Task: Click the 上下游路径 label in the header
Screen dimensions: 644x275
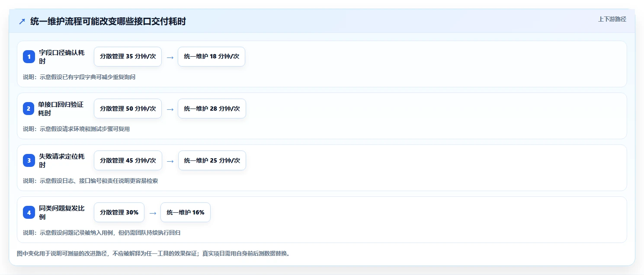Action: pyautogui.click(x=612, y=19)
